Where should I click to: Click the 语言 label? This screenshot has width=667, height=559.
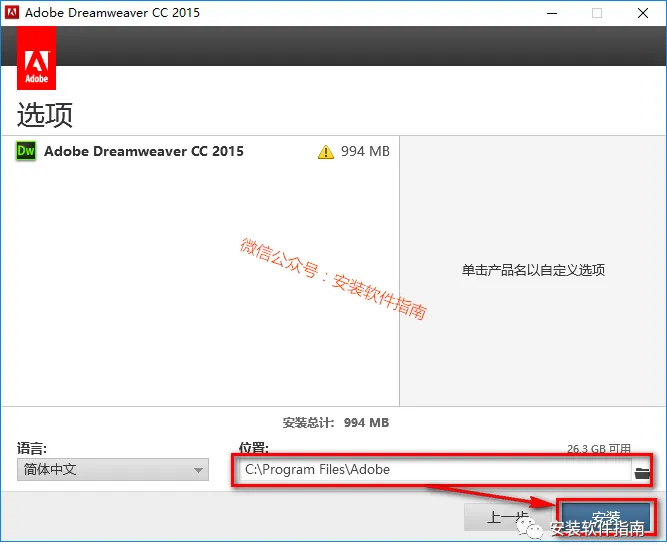coord(32,448)
